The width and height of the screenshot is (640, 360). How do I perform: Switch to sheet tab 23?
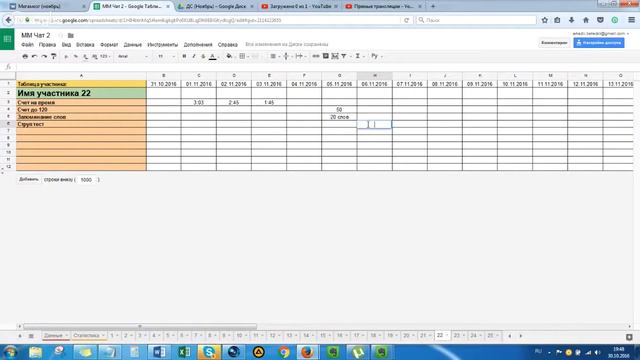[x=459, y=336]
